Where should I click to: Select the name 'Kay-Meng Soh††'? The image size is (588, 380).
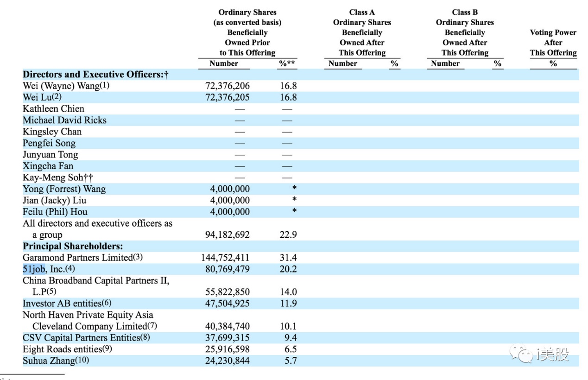point(58,177)
